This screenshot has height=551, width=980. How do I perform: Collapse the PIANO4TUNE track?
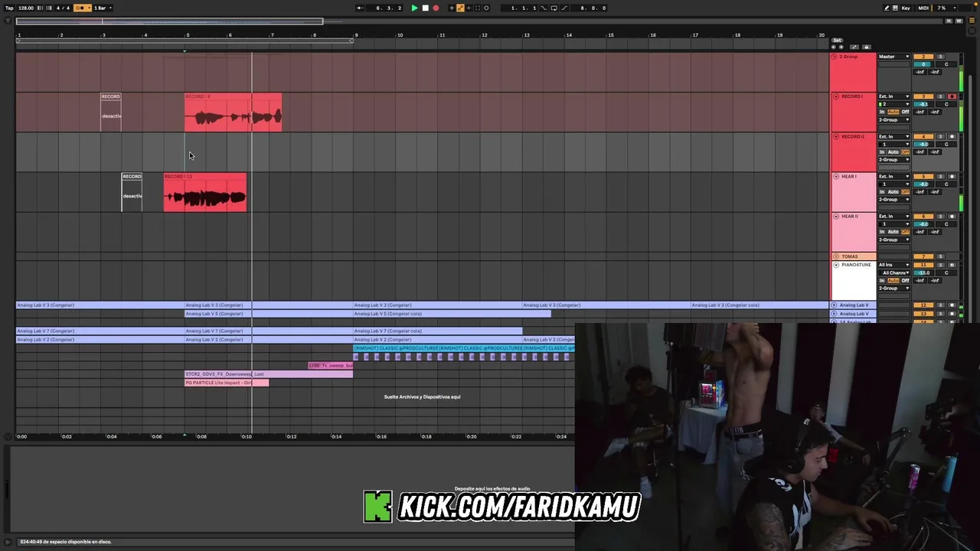click(836, 265)
